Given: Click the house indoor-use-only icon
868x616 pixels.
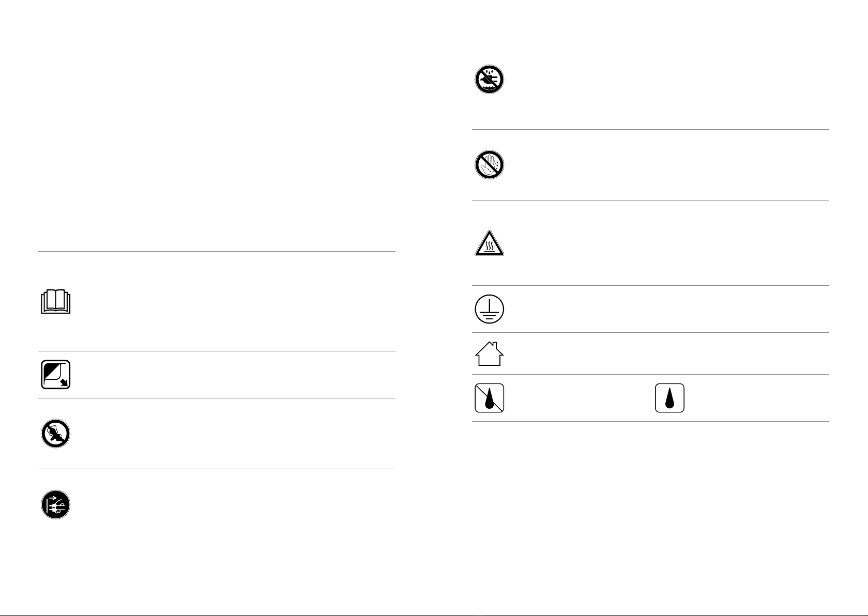Looking at the screenshot, I should coord(489,354).
